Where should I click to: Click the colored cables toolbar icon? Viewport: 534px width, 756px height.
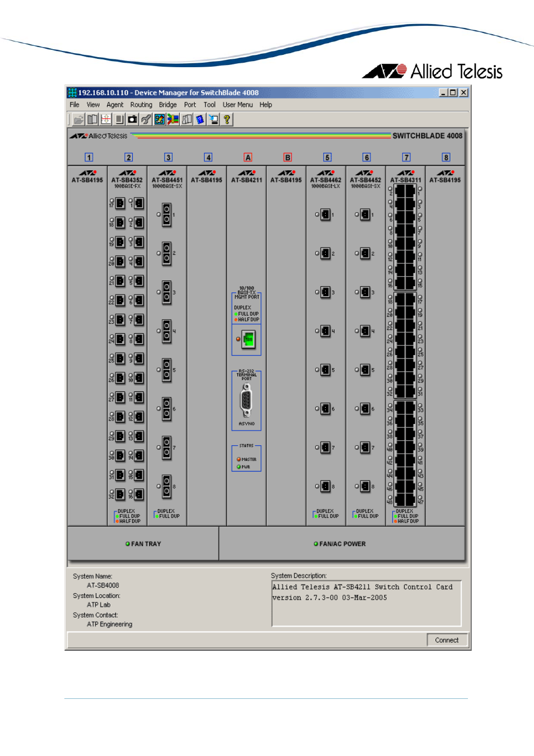(x=173, y=119)
